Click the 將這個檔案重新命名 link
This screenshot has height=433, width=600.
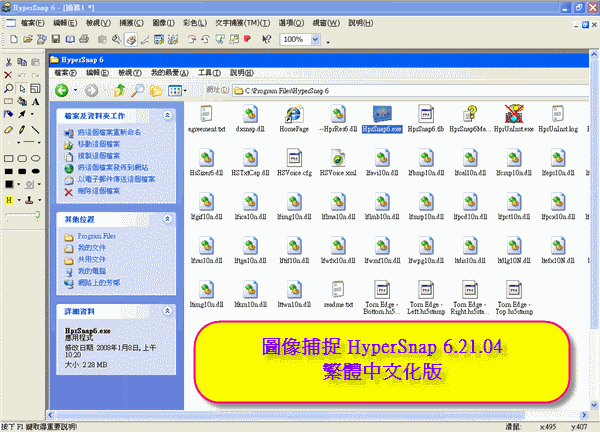108,132
